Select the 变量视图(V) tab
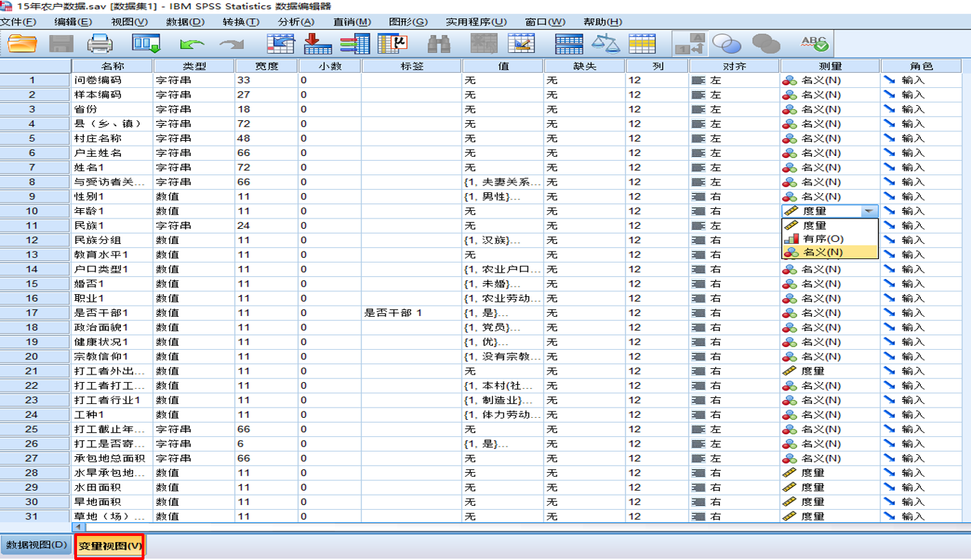 (109, 546)
